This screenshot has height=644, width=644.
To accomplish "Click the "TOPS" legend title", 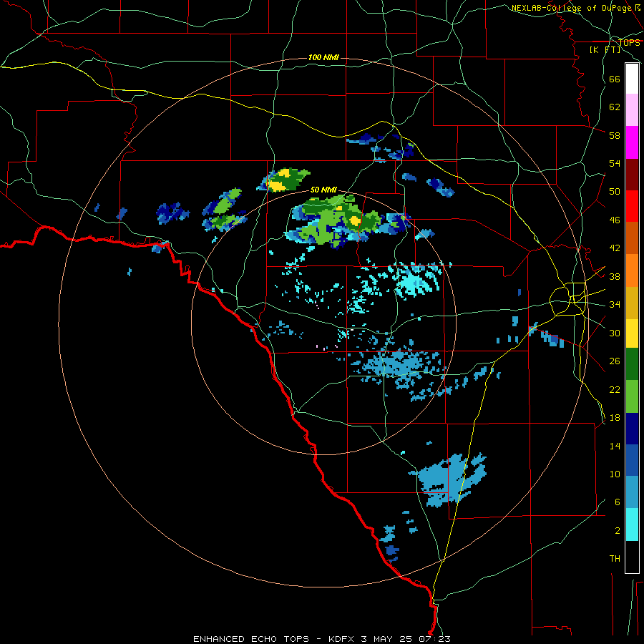I will click(629, 42).
